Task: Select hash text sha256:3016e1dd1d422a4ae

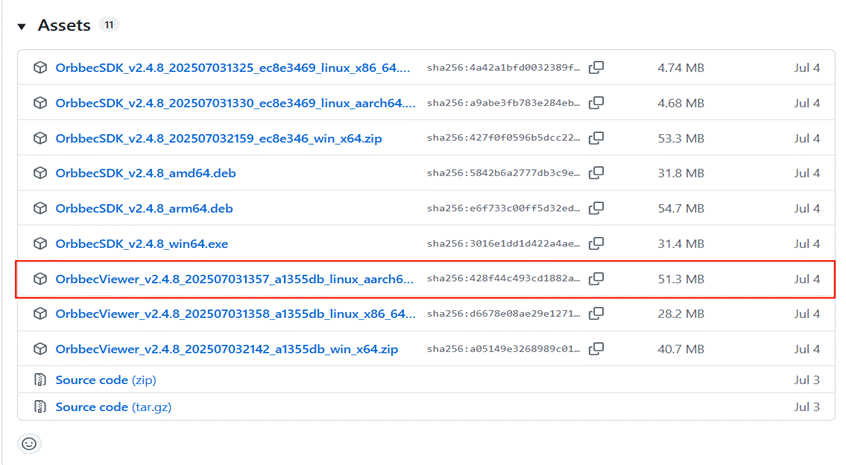Action: coord(503,244)
